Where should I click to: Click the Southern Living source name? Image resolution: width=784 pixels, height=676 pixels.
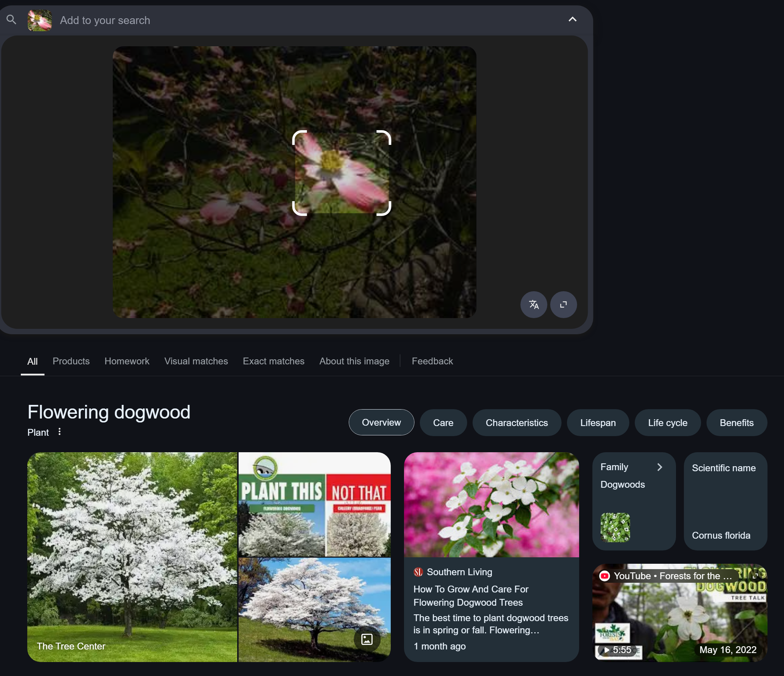click(459, 572)
